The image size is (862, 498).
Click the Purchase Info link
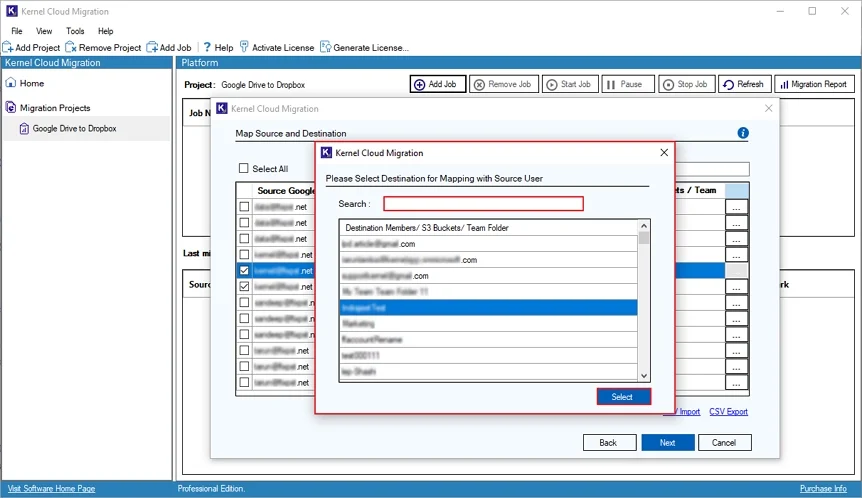(x=823, y=489)
